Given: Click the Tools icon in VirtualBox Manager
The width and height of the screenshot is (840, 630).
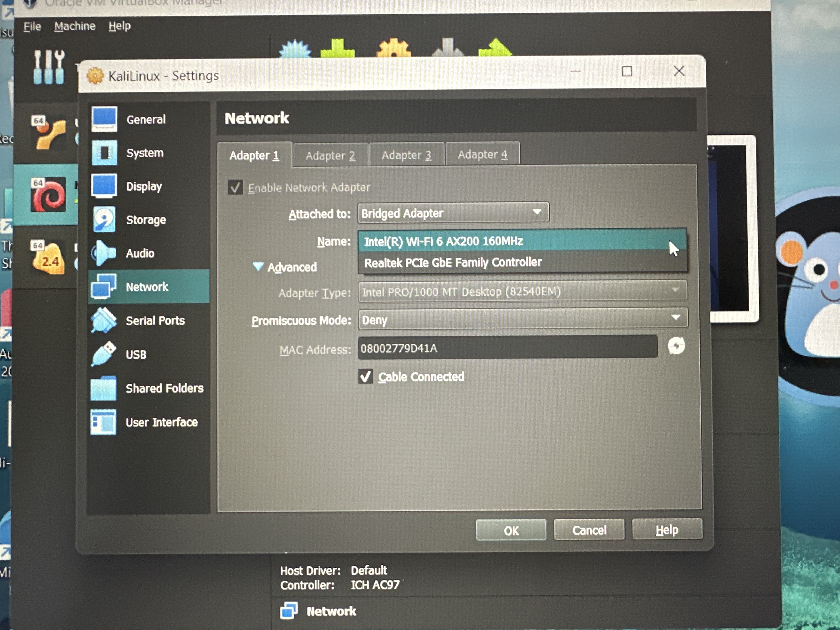Looking at the screenshot, I should tap(49, 67).
